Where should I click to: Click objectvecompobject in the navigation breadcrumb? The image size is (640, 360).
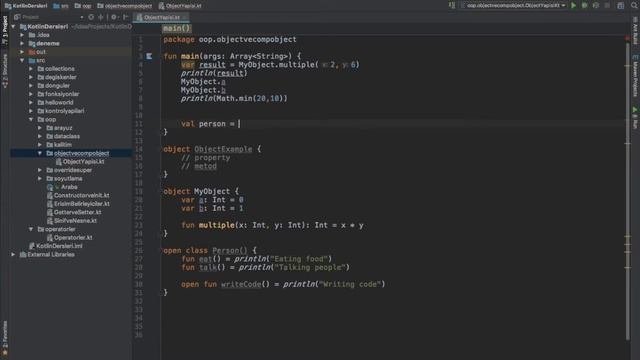pyautogui.click(x=124, y=6)
